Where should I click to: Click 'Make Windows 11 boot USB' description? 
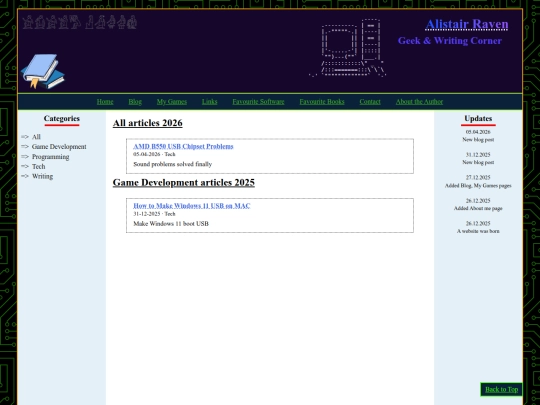(x=171, y=224)
